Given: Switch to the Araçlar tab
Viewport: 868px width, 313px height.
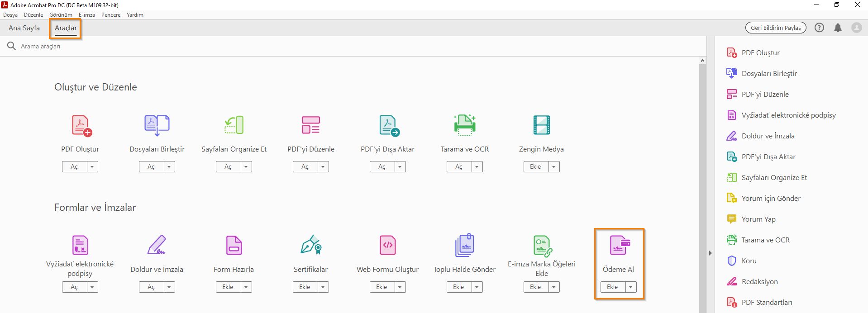Looking at the screenshot, I should coord(66,28).
